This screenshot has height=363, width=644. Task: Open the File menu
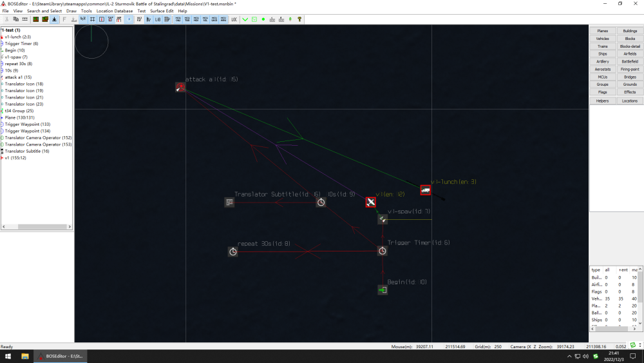(6, 11)
